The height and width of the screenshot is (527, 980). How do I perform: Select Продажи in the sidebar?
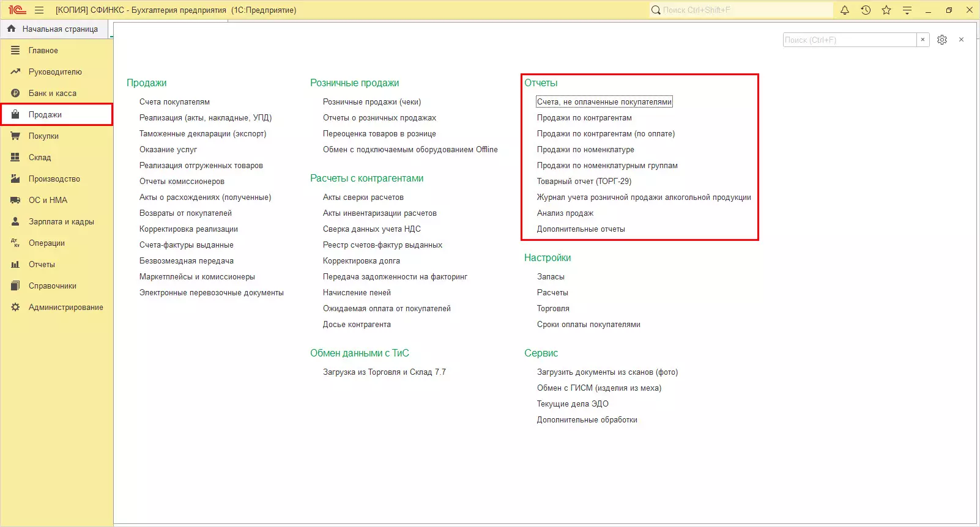56,114
